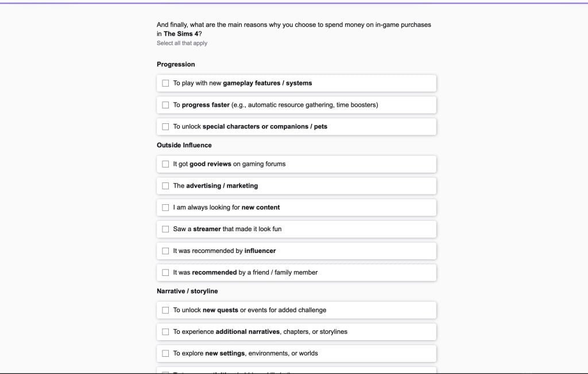
Task: Check the 'new gameplay features / systems' option
Action: (x=165, y=83)
